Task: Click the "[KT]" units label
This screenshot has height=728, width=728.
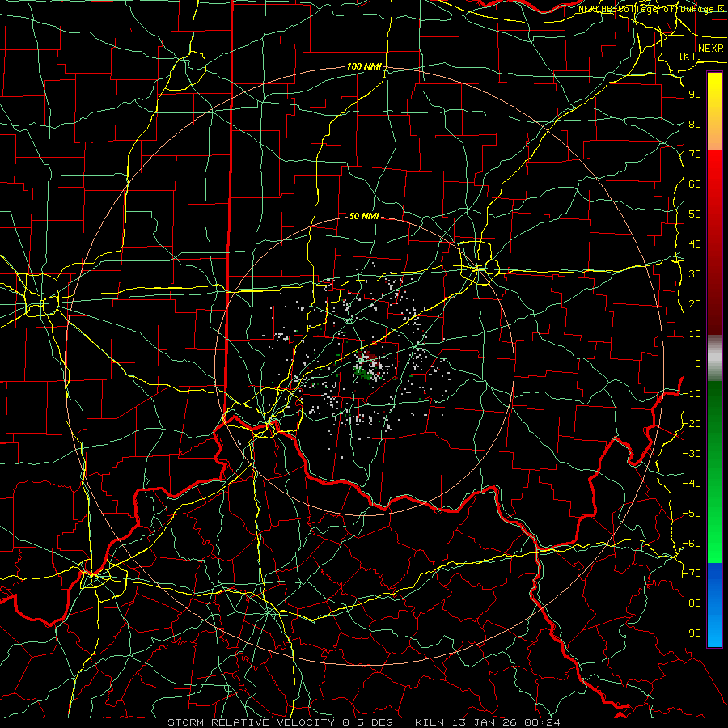Action: (691, 56)
